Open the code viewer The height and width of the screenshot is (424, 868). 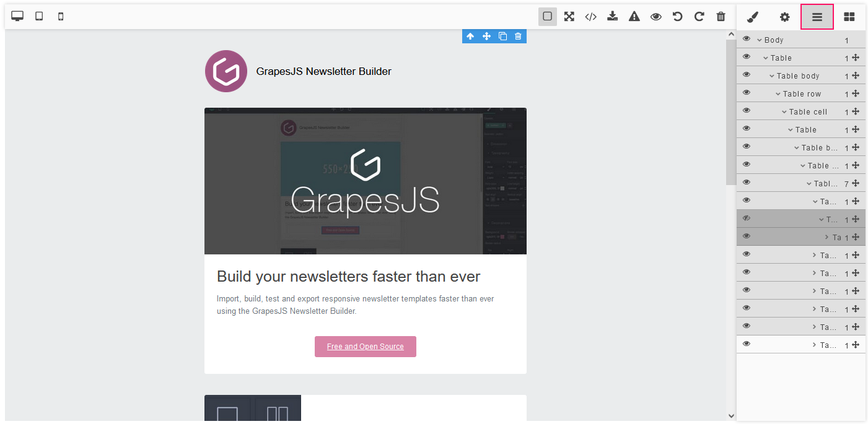point(591,17)
